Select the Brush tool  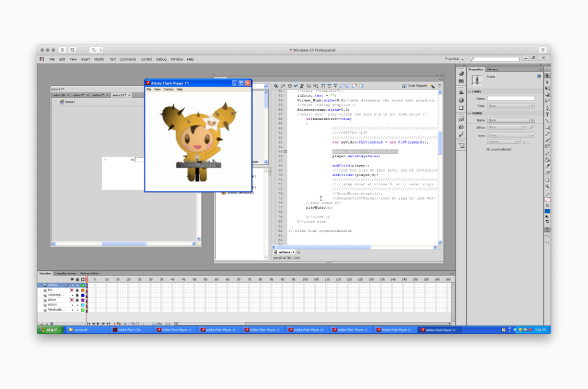tap(547, 140)
